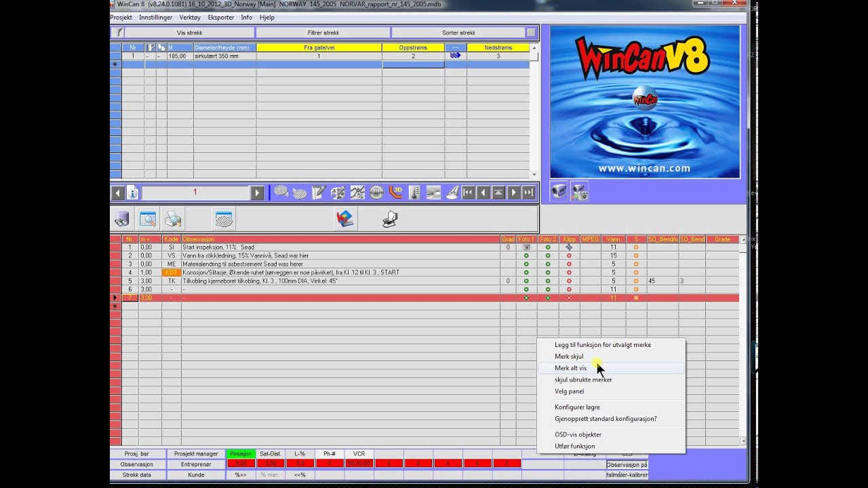
Task: Toggle S marker for row 1
Action: point(636,247)
